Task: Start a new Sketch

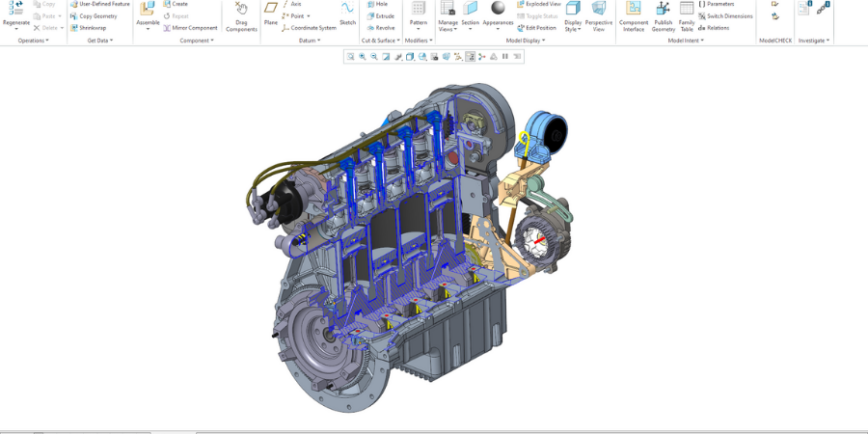Action: (347, 10)
